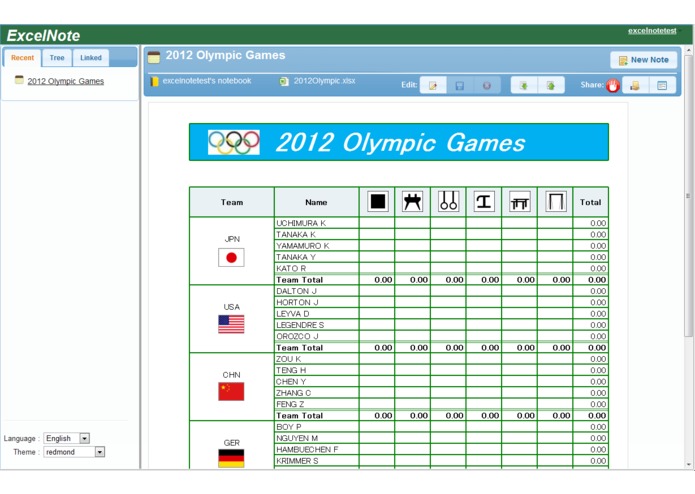Click the ZOU K name cell
Image resolution: width=695 pixels, height=494 pixels.
tap(316, 359)
